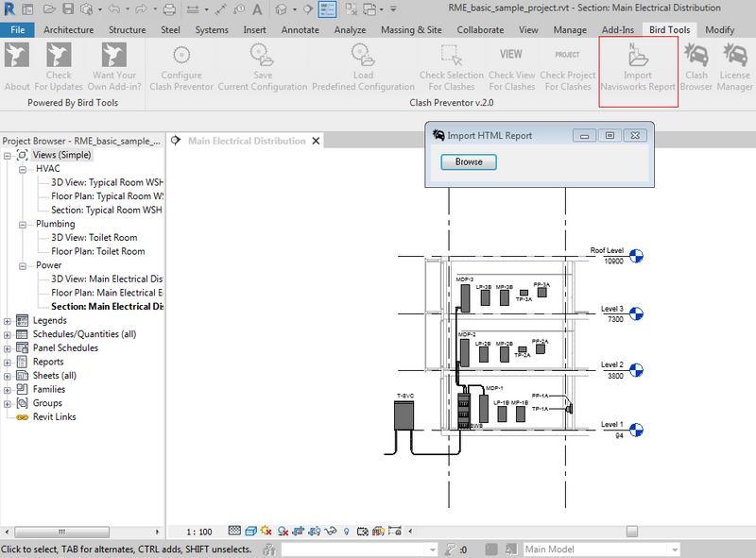Open the Switch Windows dropdown arrow

click(382, 9)
